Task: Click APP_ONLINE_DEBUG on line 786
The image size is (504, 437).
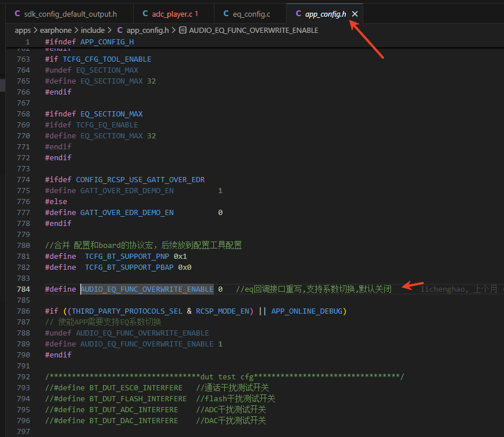Action: (x=307, y=311)
